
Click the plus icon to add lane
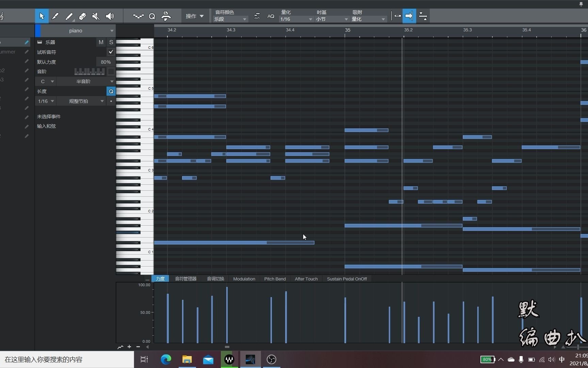click(x=129, y=347)
